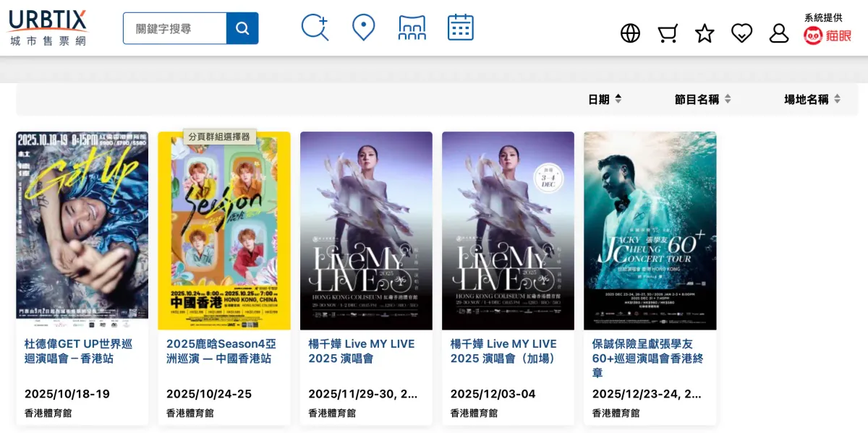This screenshot has height=433, width=868.
Task: Sort events by 日期 column
Action: 605,99
